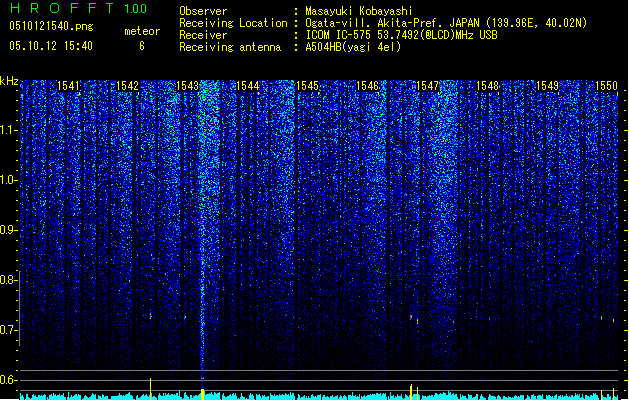The image size is (629, 400).
Task: Click the 0.7 frequency axis label
Action: (x=9, y=330)
